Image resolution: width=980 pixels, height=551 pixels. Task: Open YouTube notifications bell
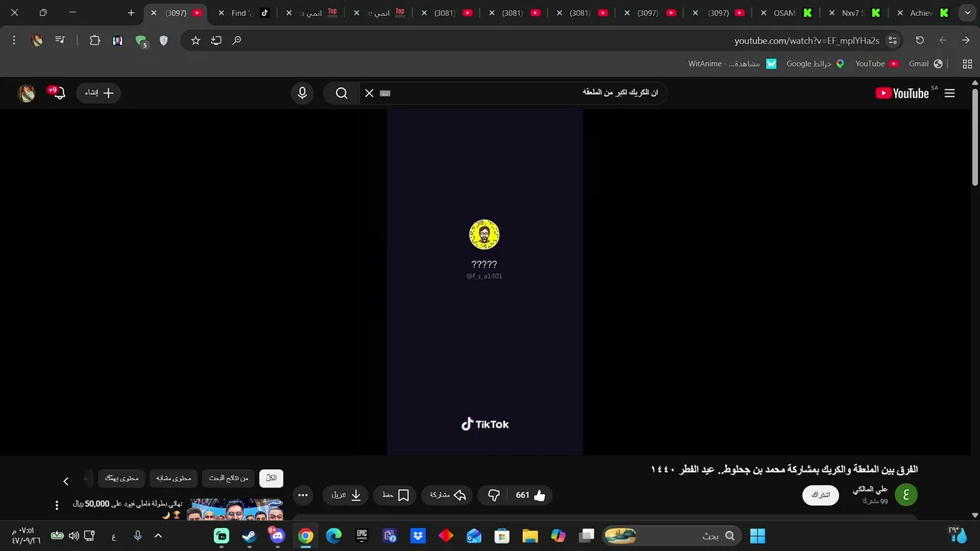tap(58, 93)
